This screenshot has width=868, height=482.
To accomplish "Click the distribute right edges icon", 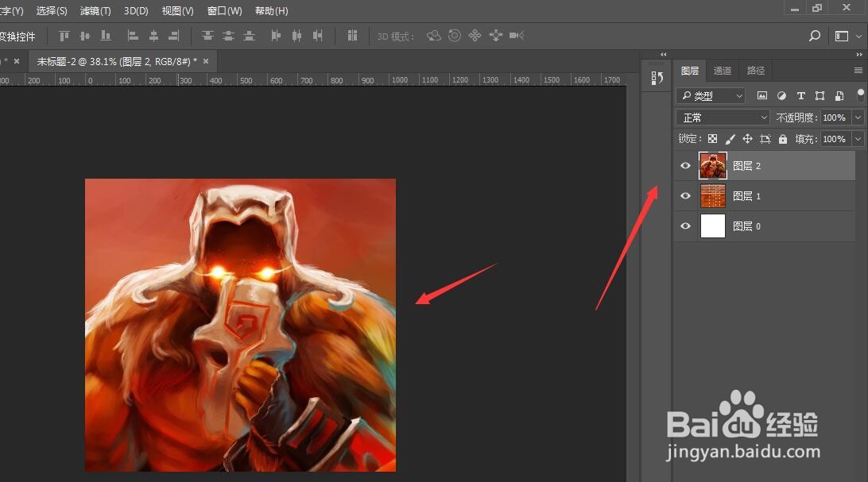I will (317, 36).
